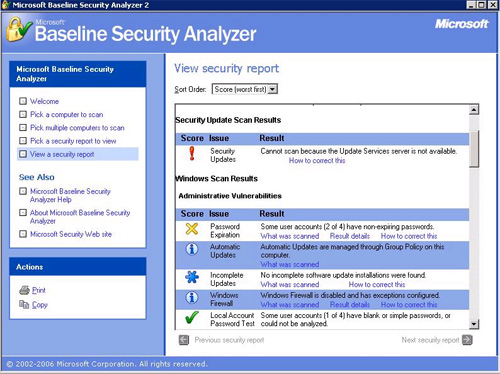Go to Pick a computer to scan
The width and height of the screenshot is (500, 374).
[67, 115]
